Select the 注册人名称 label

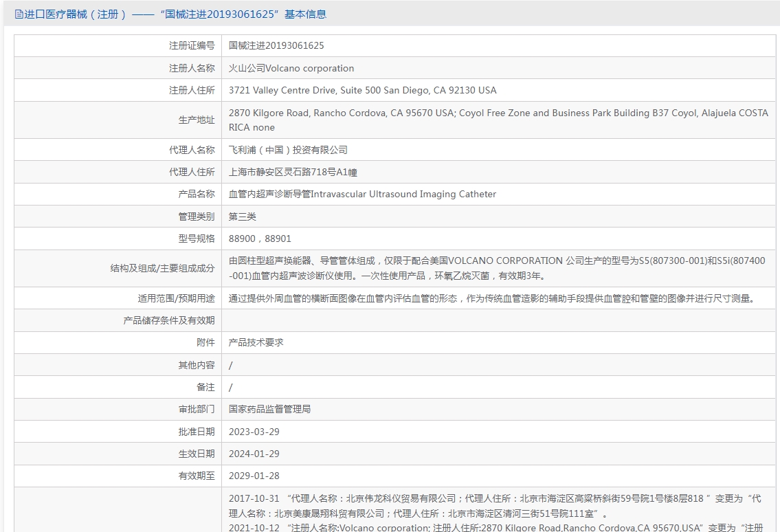pos(192,68)
